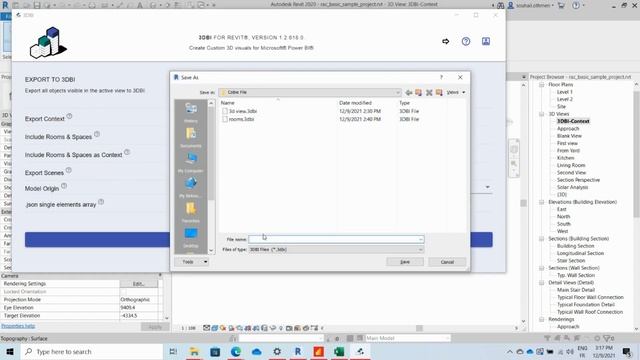Viewport: 640px width, 360px height.
Task: Open Task View on the taskbar
Action: [x=173, y=351]
